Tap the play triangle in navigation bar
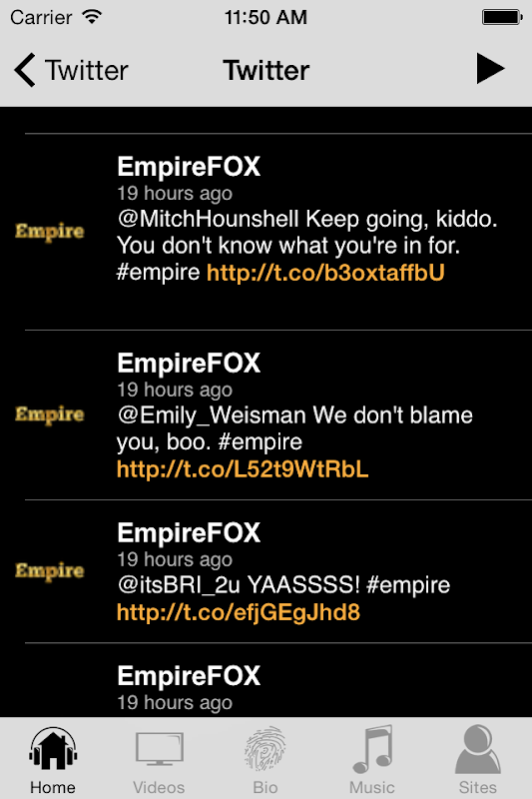 [490, 69]
